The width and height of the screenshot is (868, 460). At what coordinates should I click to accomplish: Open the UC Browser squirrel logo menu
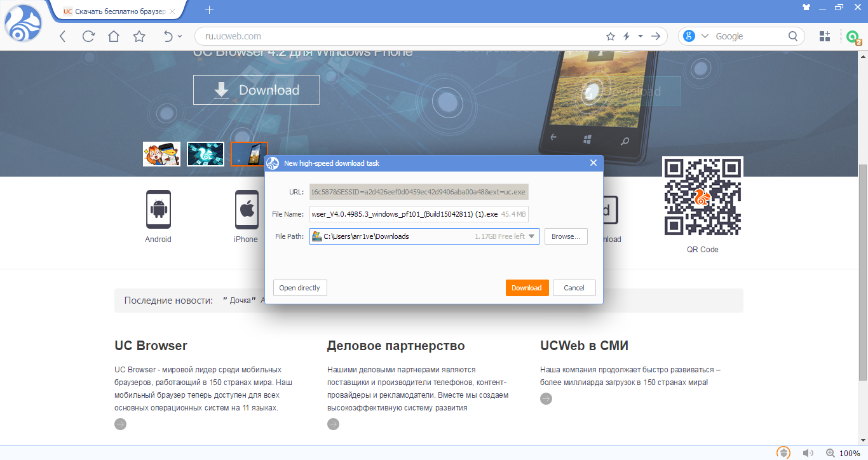(x=23, y=24)
